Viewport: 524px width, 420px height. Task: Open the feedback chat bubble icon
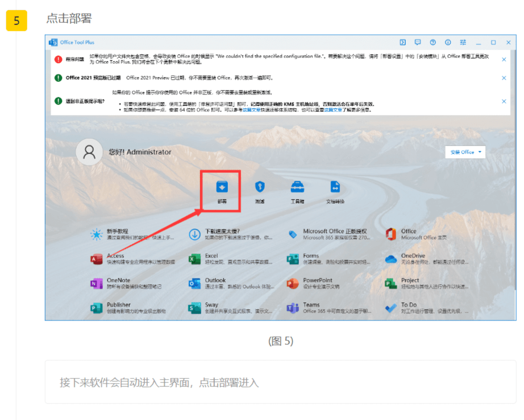418,43
